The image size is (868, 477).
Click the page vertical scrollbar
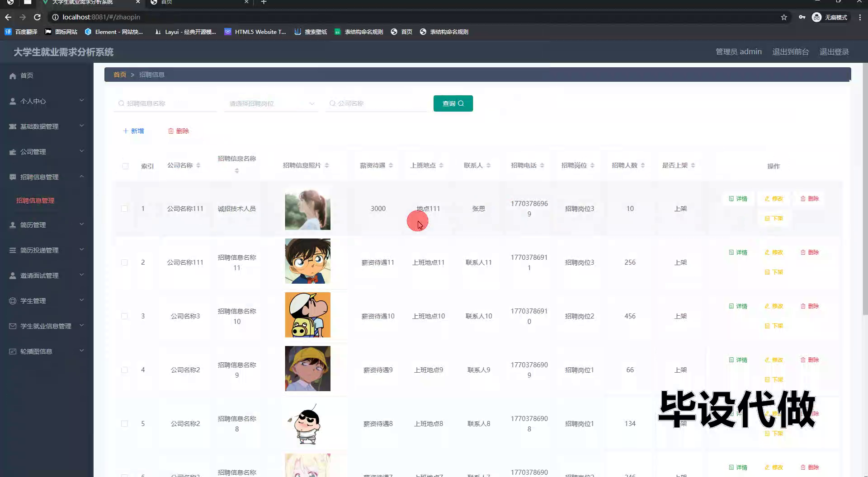865,190
